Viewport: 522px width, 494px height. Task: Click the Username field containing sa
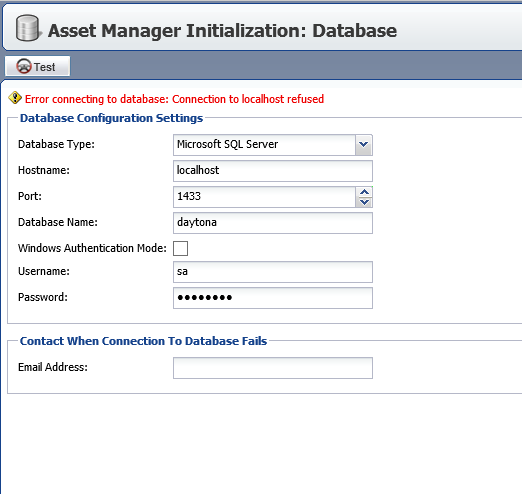click(x=273, y=272)
